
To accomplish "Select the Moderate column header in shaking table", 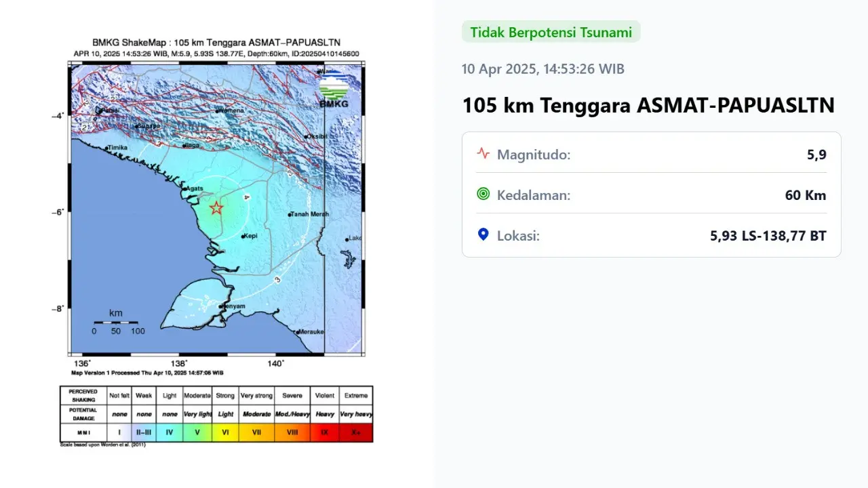I will click(197, 394).
